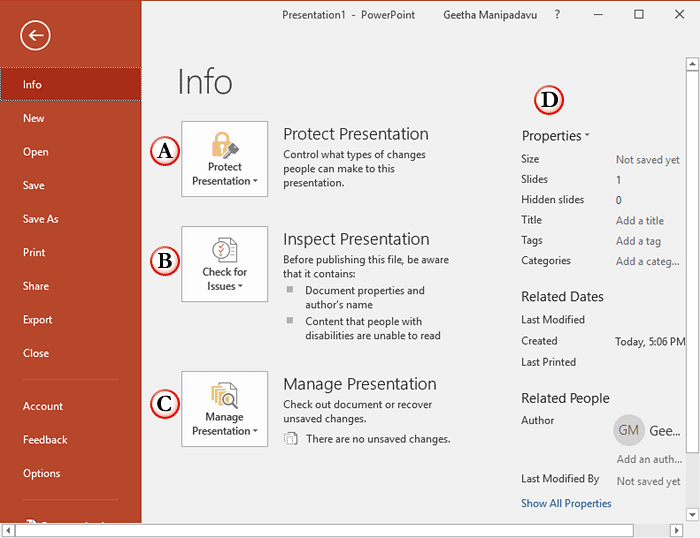Click the GM author avatar
This screenshot has height=538, width=700.
[x=629, y=430]
